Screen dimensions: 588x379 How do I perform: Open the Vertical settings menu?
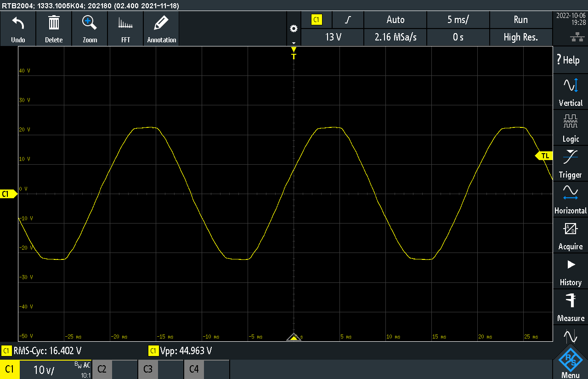pyautogui.click(x=570, y=92)
